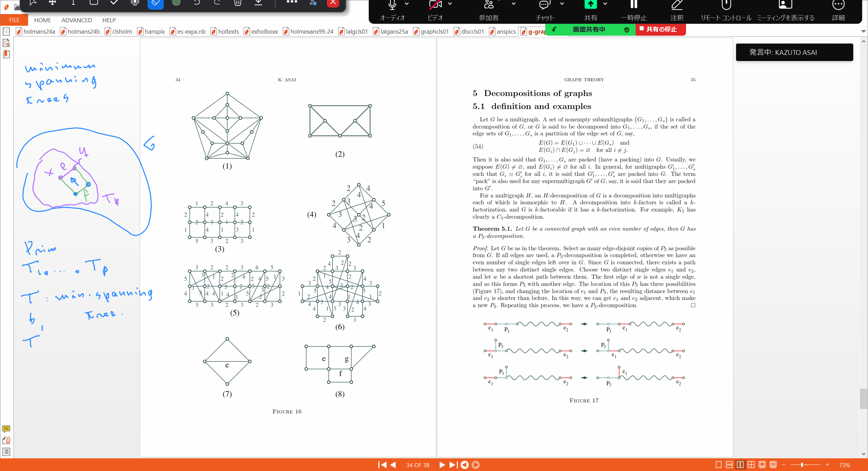Open the FILE menu
Viewport: 868px width, 471px height.
pos(14,20)
